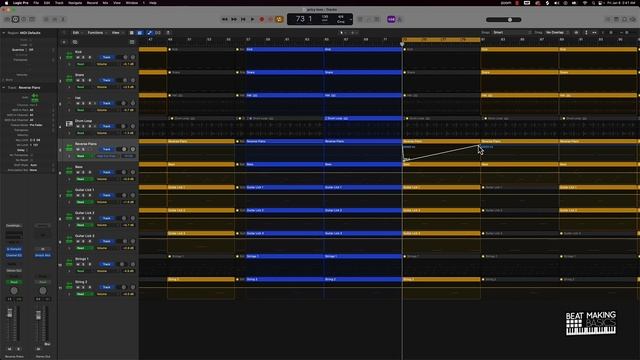Open the Window menu
This screenshot has width=640, height=360.
point(131,3)
